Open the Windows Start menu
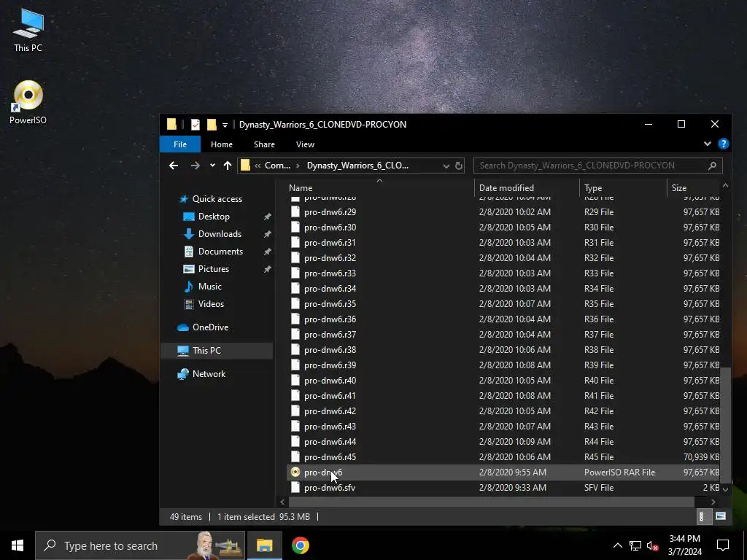Image resolution: width=747 pixels, height=560 pixels. 18,545
